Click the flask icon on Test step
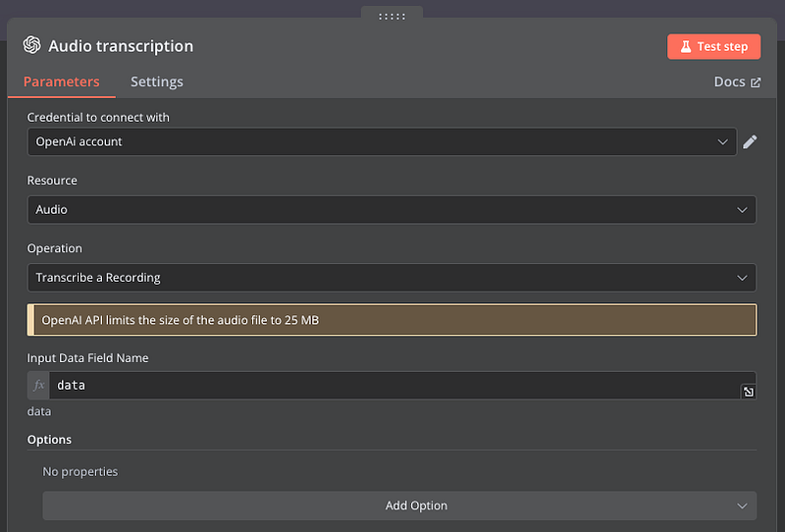This screenshot has width=785, height=532. tap(685, 46)
